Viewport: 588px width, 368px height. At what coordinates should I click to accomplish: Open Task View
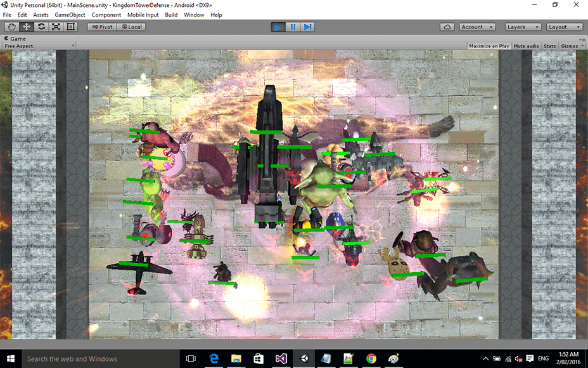pyautogui.click(x=191, y=358)
